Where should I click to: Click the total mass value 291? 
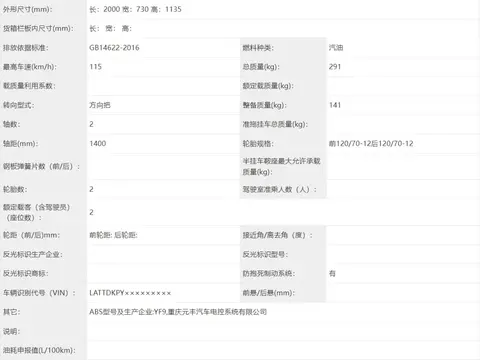click(x=335, y=67)
